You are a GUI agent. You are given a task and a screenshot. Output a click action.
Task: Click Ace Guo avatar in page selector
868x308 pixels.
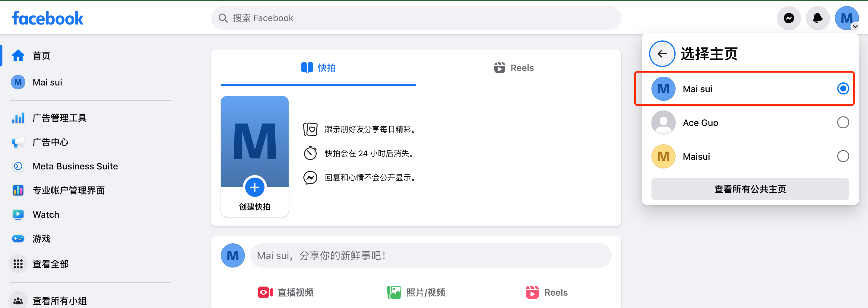[x=663, y=123]
